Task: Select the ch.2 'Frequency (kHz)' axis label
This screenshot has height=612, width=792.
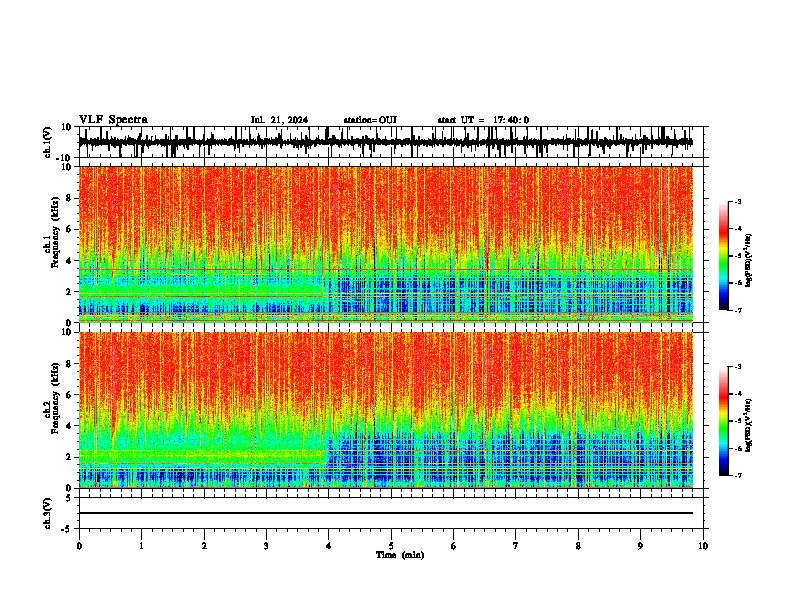Action: coord(55,398)
